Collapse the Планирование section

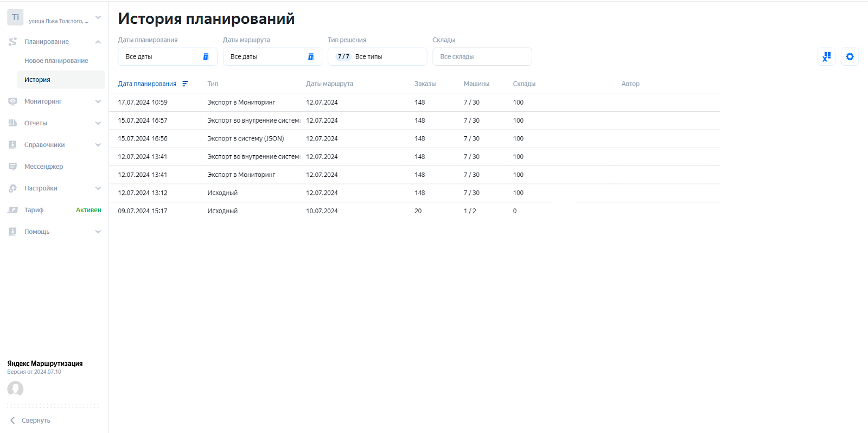[x=54, y=42]
